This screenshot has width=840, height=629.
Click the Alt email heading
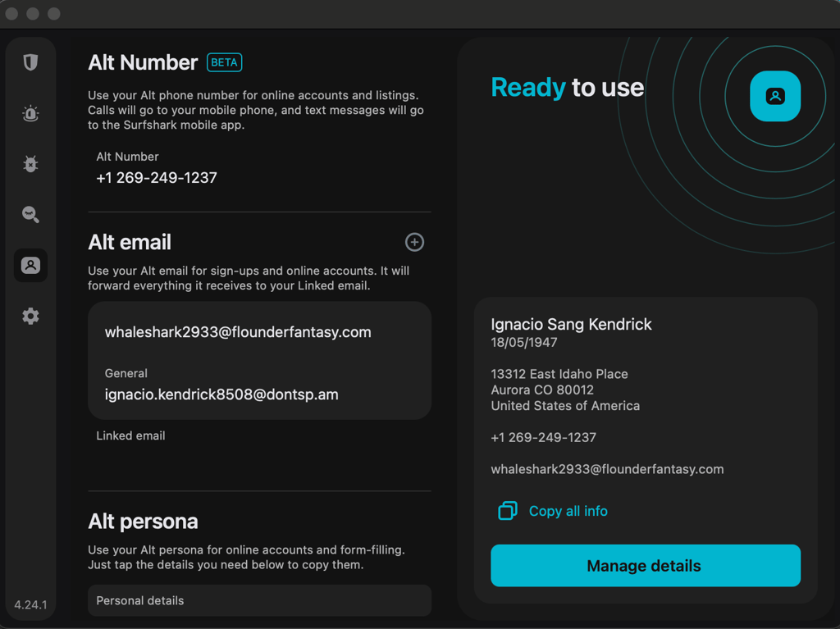130,242
